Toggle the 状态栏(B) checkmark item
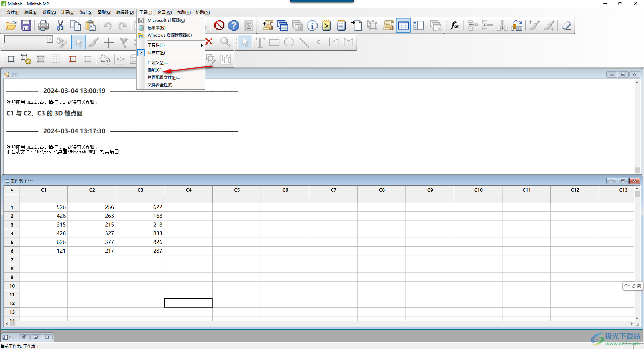This screenshot has height=349, width=644. (171, 53)
